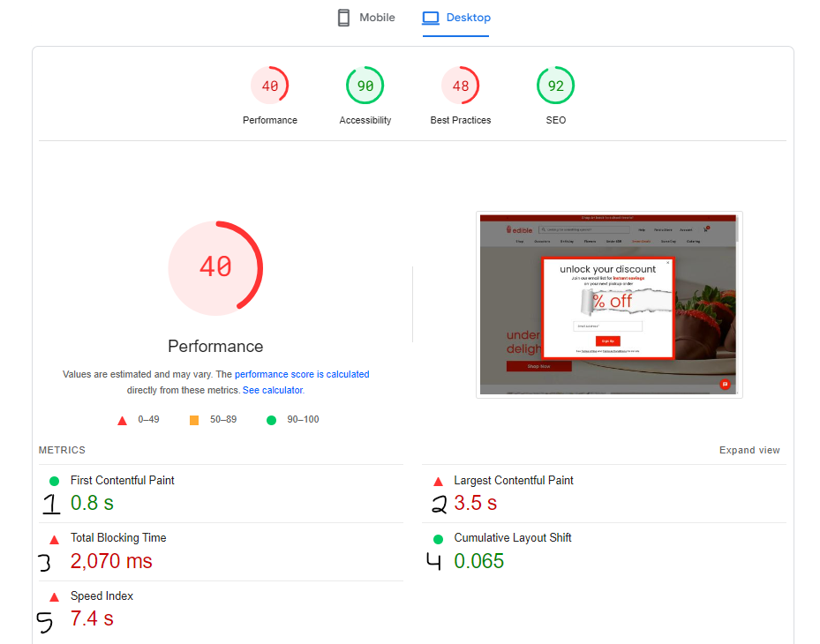Click the page screenshot thumbnail
Viewport: 820px width, 644px height.
(609, 304)
